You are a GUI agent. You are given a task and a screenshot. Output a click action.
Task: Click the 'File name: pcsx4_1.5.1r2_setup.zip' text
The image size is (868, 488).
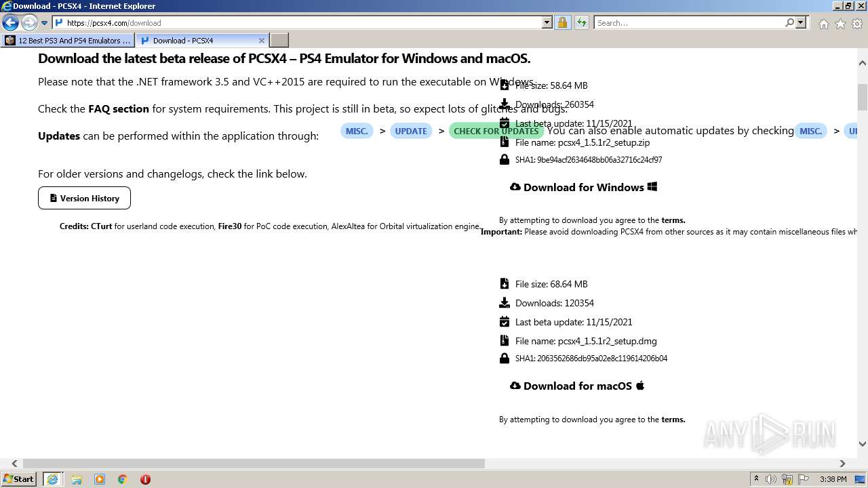[583, 142]
